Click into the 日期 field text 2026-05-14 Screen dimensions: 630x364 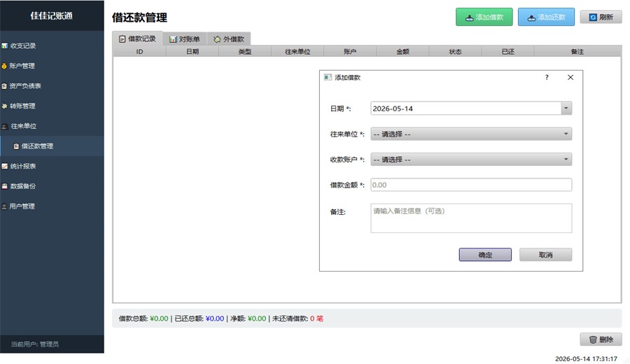pos(393,108)
